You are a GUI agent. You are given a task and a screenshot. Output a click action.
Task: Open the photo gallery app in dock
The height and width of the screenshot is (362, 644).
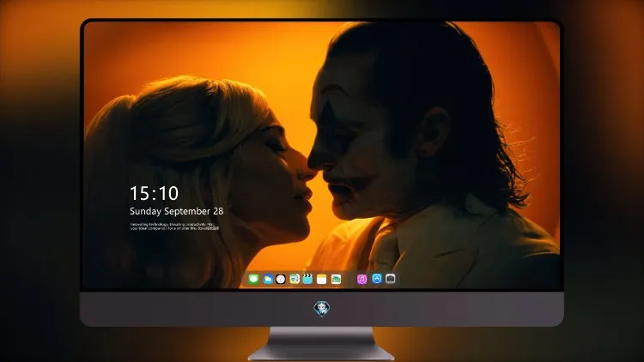pyautogui.click(x=336, y=280)
